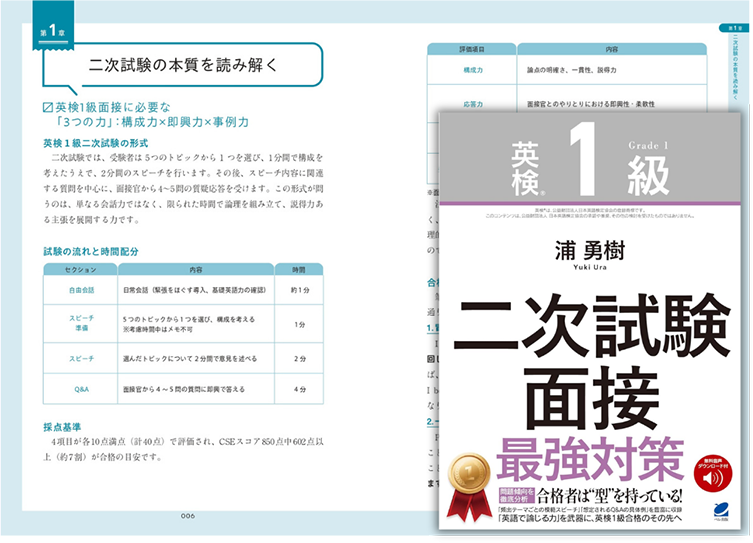Select the 面接官とのやりとりにおける即興性 cell
The height and width of the screenshot is (543, 753).
[612, 99]
